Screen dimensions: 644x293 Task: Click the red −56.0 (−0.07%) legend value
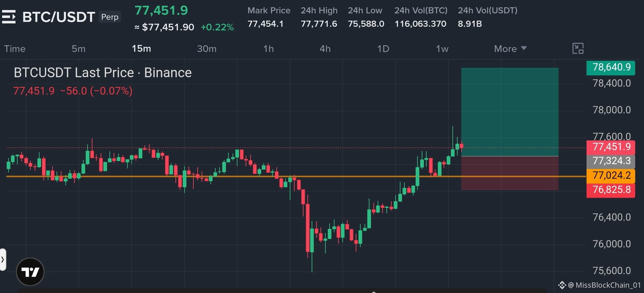tap(96, 91)
